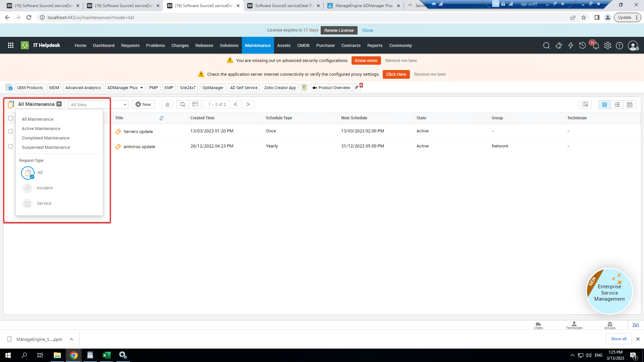Open the Assets tab
This screenshot has height=362, width=644.
click(283, 46)
